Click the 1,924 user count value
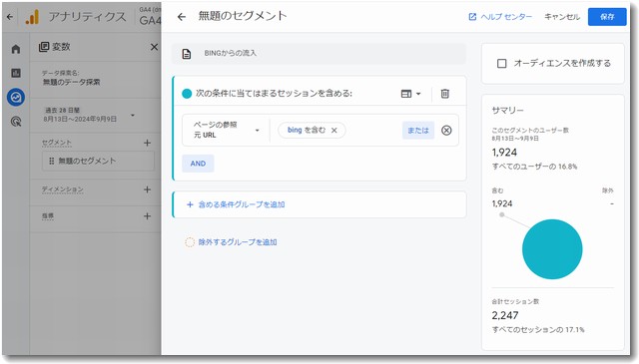 (x=504, y=153)
